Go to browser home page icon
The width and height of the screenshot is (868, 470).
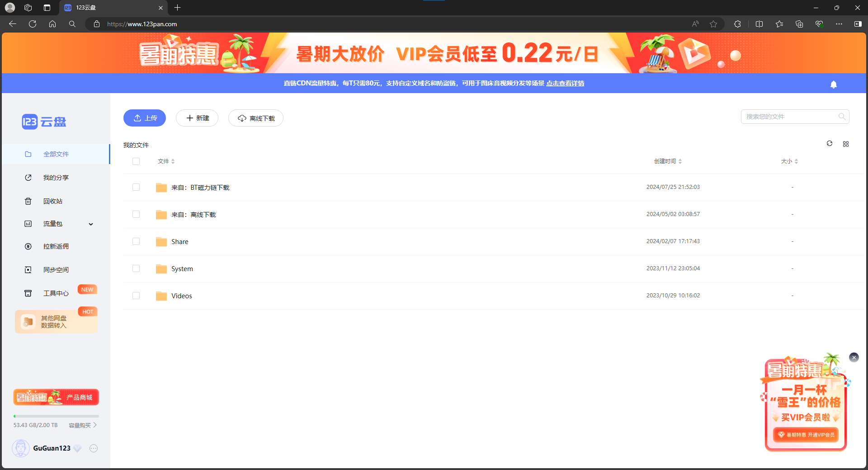point(52,24)
